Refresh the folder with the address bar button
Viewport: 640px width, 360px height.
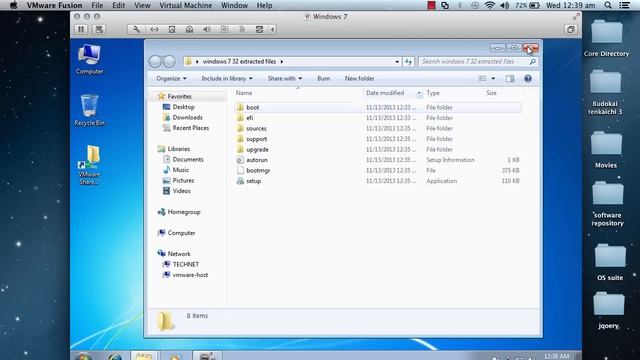[409, 62]
